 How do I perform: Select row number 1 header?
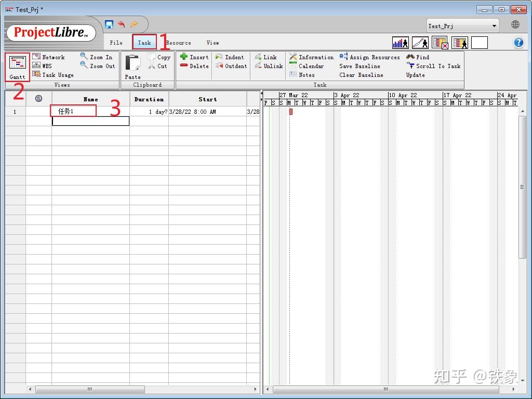[15, 111]
